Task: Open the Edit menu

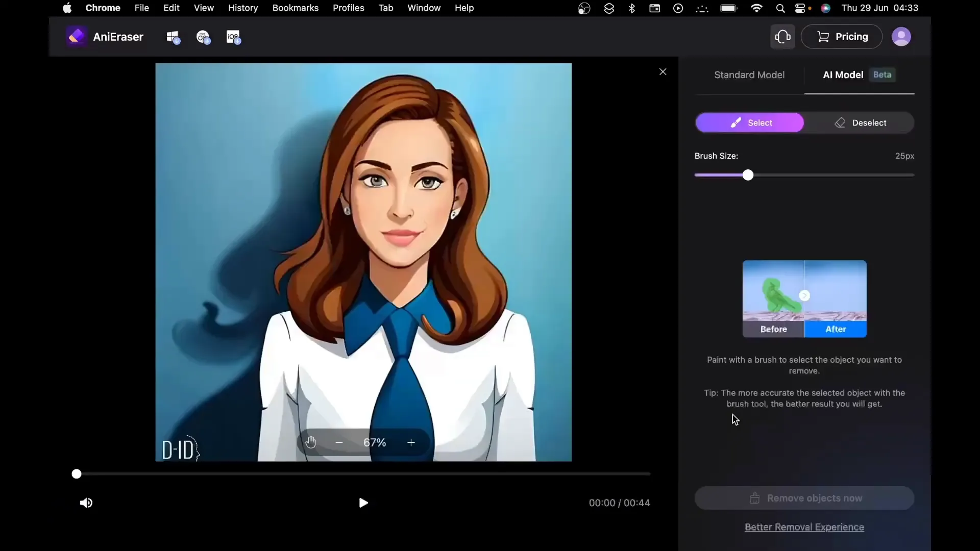Action: (x=171, y=8)
